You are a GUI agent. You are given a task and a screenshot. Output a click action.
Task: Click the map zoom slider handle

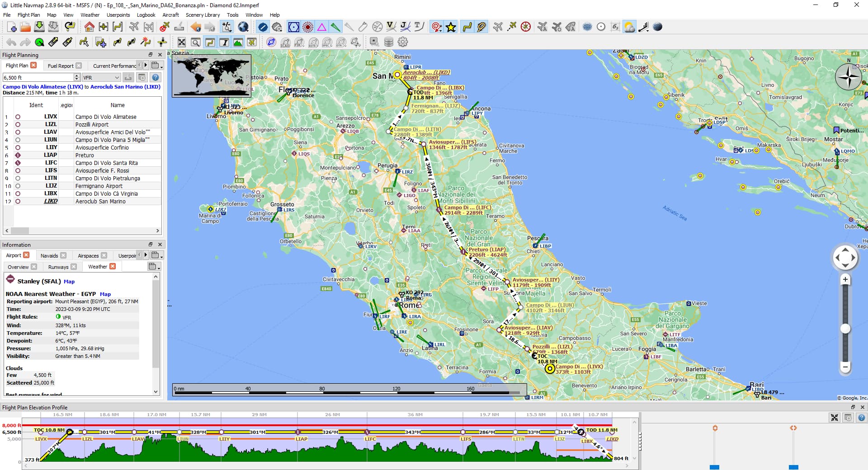click(845, 329)
